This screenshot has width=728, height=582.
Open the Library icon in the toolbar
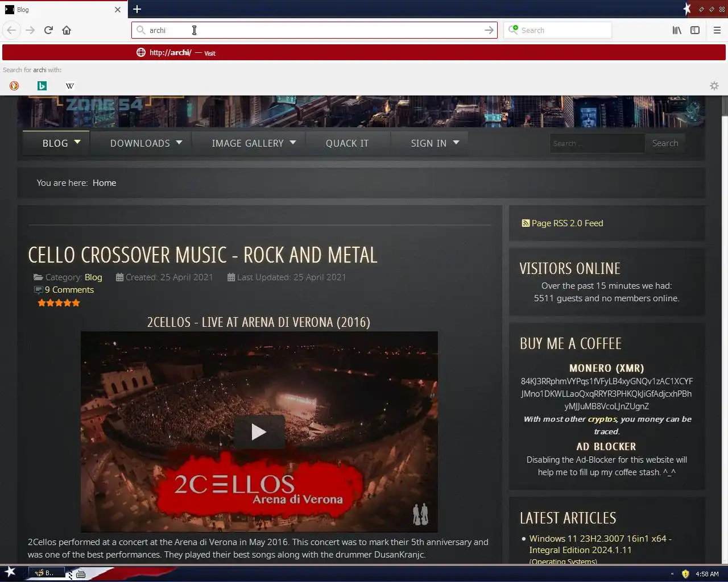(x=677, y=30)
